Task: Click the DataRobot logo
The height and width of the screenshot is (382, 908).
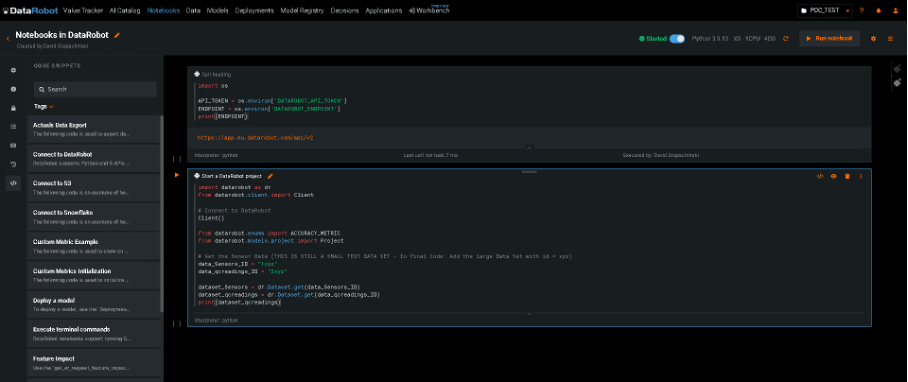Action: pos(30,10)
